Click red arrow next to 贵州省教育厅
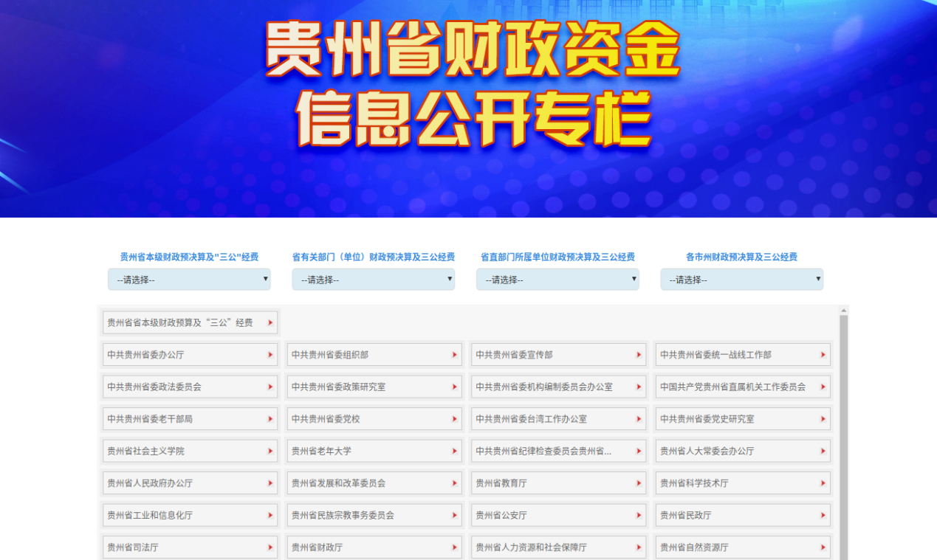The width and height of the screenshot is (937, 560). click(x=639, y=483)
